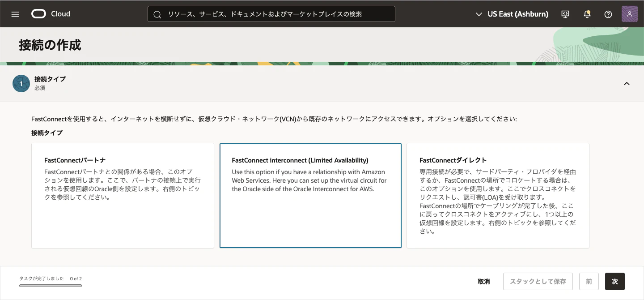This screenshot has height=300, width=644.
Task: Click the Cloud text beside logo
Action: coord(60,14)
